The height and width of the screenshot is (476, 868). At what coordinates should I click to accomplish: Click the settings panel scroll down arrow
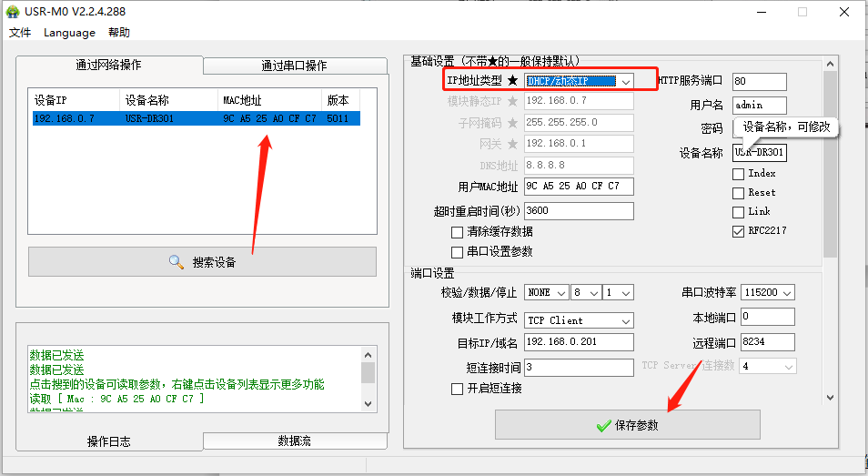tap(830, 398)
